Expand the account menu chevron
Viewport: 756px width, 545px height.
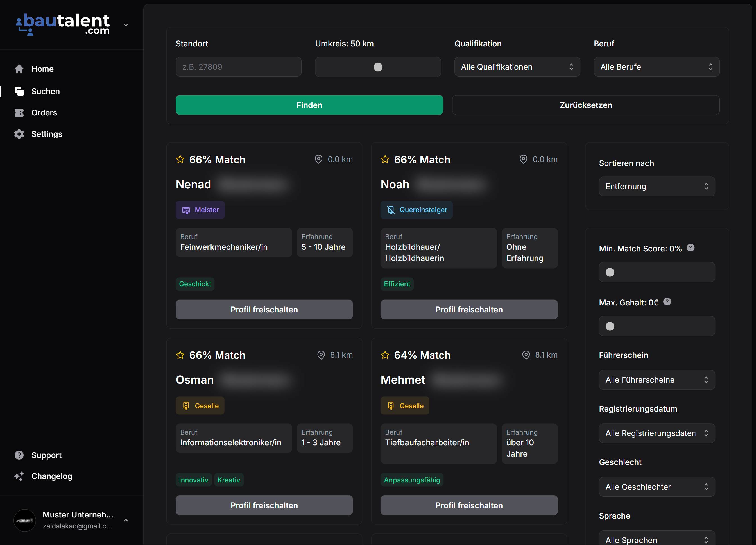point(126,520)
